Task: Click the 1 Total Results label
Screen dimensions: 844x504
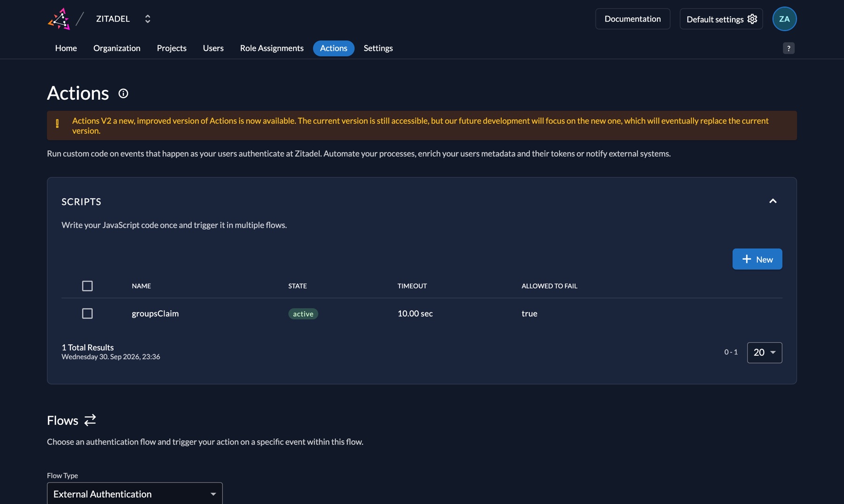Action: 88,347
